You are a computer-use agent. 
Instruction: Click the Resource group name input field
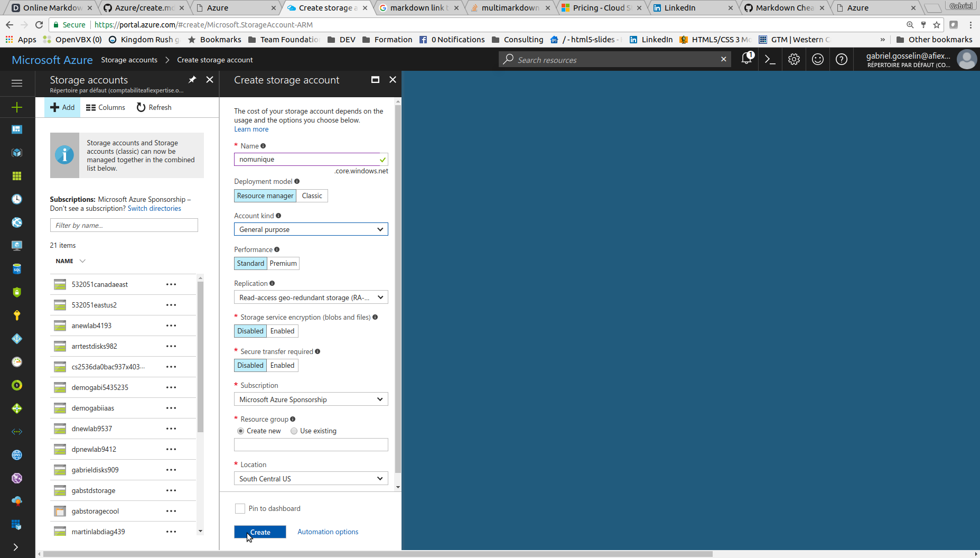tap(311, 445)
